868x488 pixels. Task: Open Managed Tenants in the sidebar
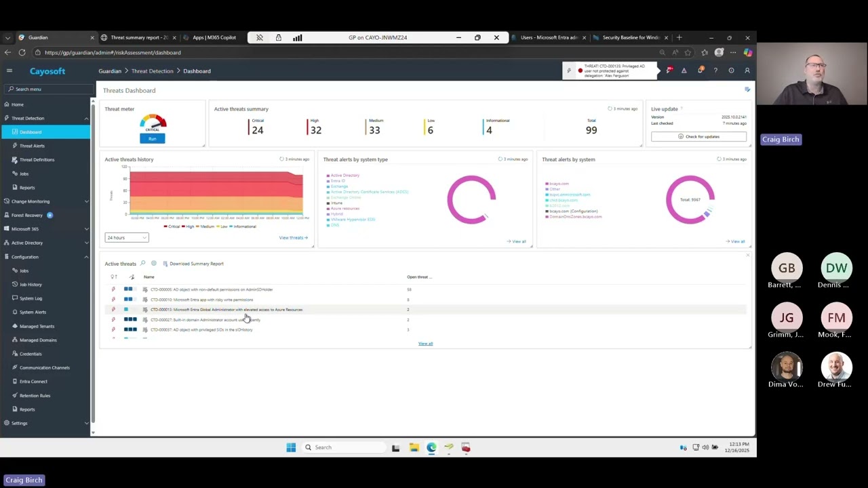click(x=37, y=326)
